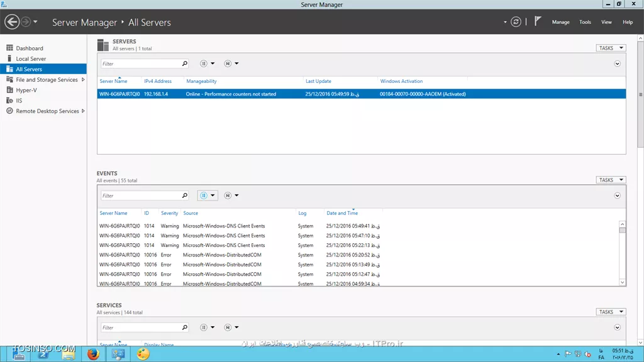This screenshot has width=644, height=362.
Task: Sort by Windows Activation column
Action: (x=401, y=81)
